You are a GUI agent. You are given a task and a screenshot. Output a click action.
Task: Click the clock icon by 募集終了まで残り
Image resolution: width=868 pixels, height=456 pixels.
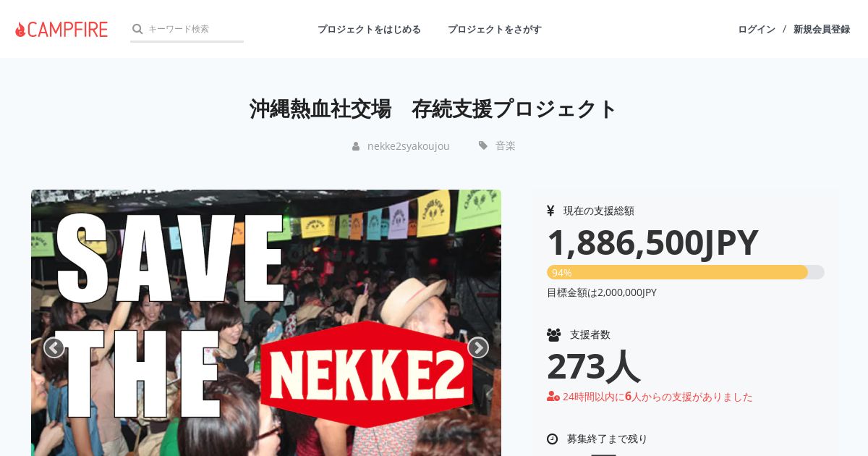click(x=553, y=439)
